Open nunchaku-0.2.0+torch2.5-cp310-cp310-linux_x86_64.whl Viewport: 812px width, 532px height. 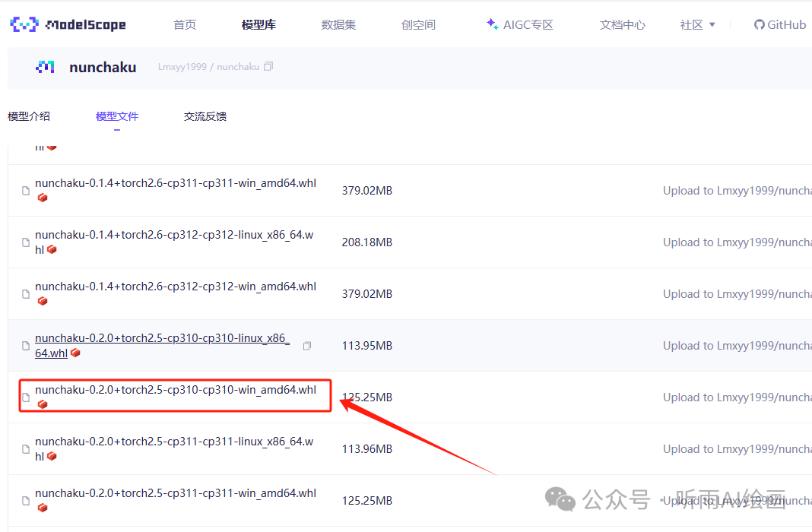163,345
